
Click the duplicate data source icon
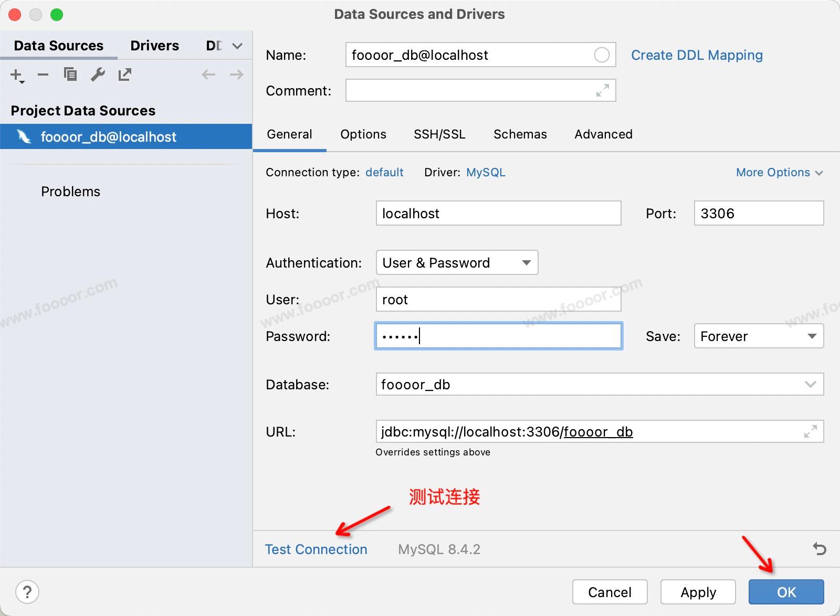(x=70, y=75)
